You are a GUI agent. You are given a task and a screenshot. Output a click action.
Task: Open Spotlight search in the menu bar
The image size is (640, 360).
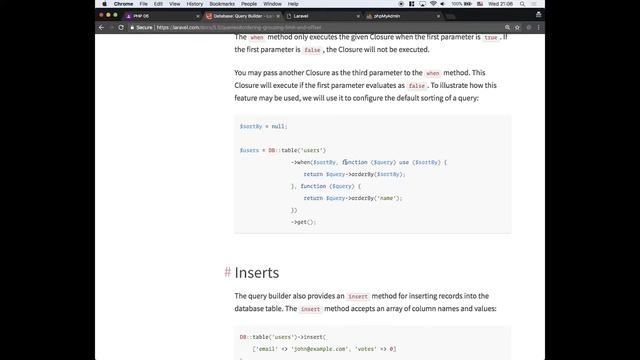(522, 4)
